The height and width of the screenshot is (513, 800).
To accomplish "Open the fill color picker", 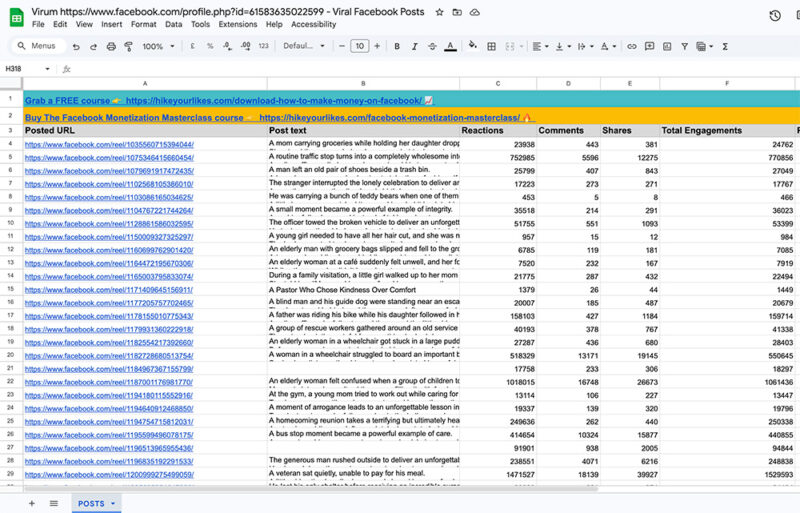I will (471, 46).
